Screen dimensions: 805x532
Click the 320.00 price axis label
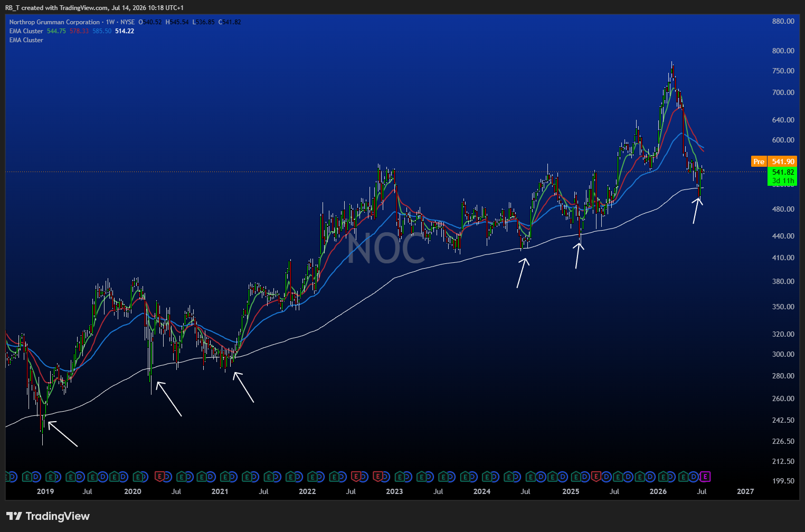(x=783, y=335)
